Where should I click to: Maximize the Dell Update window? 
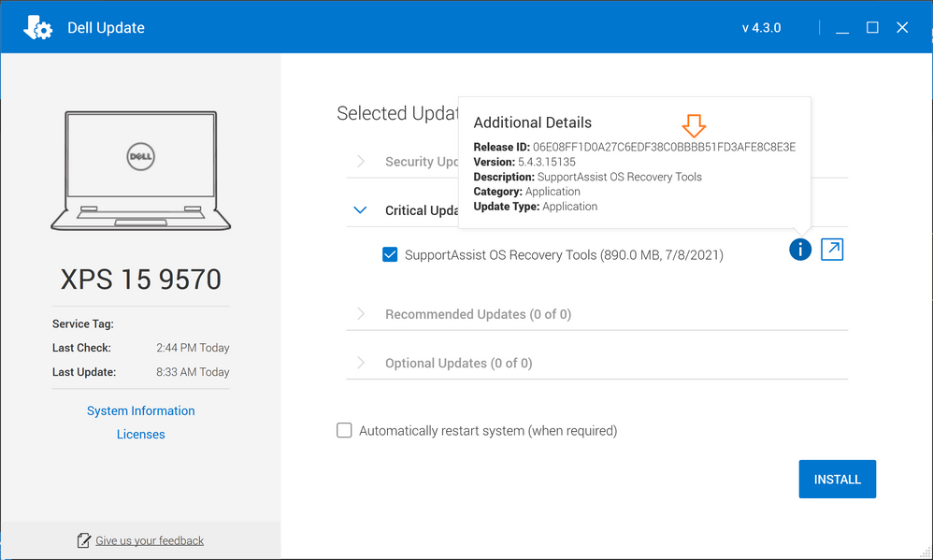click(x=872, y=27)
